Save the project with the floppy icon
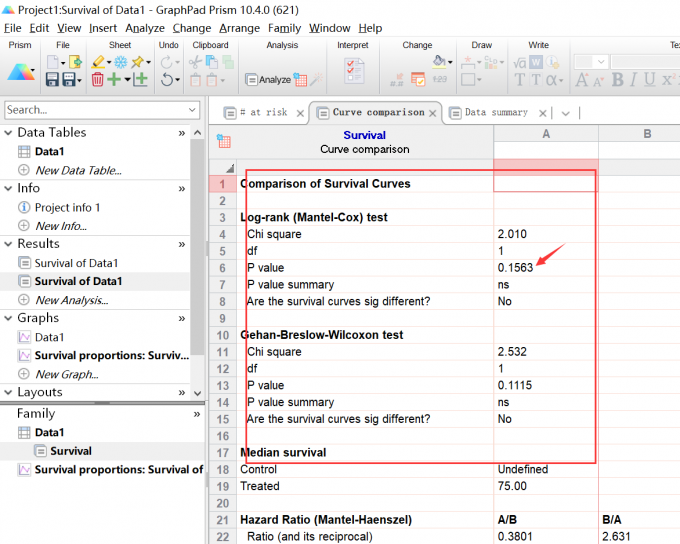The width and height of the screenshot is (680, 544). coord(52,79)
